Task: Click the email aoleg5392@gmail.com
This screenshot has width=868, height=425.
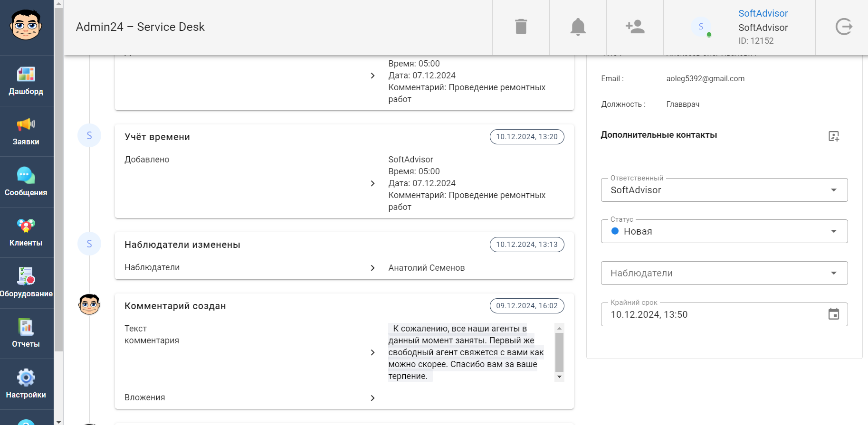Action: click(706, 79)
